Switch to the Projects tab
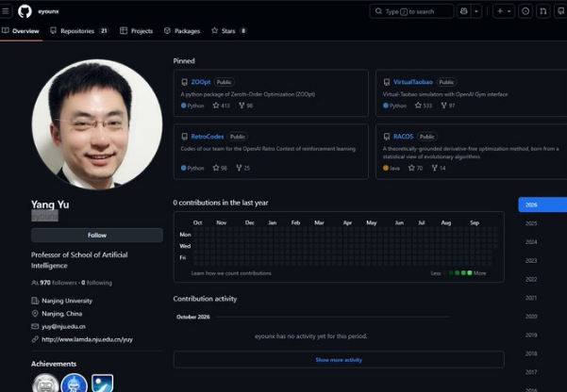The image size is (567, 392). 137,31
